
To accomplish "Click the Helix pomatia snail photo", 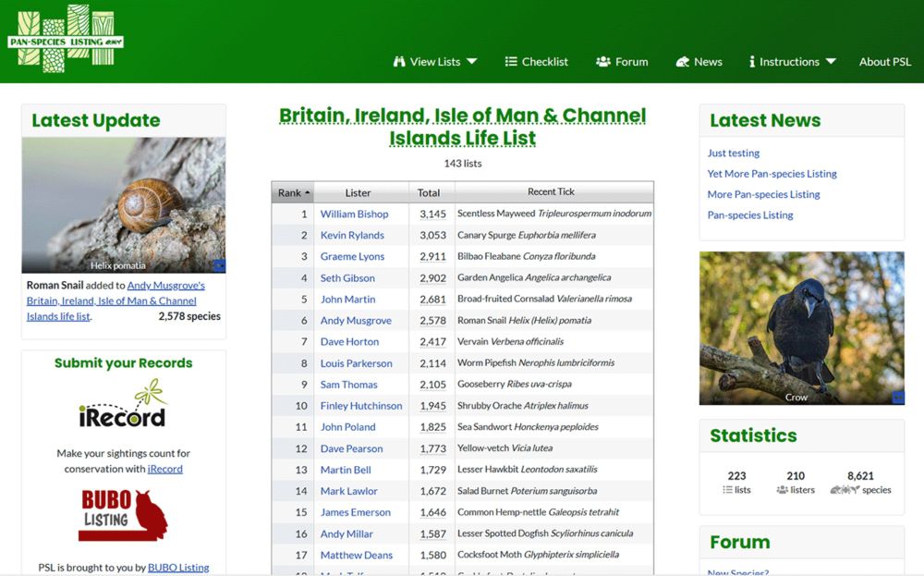I will [124, 205].
